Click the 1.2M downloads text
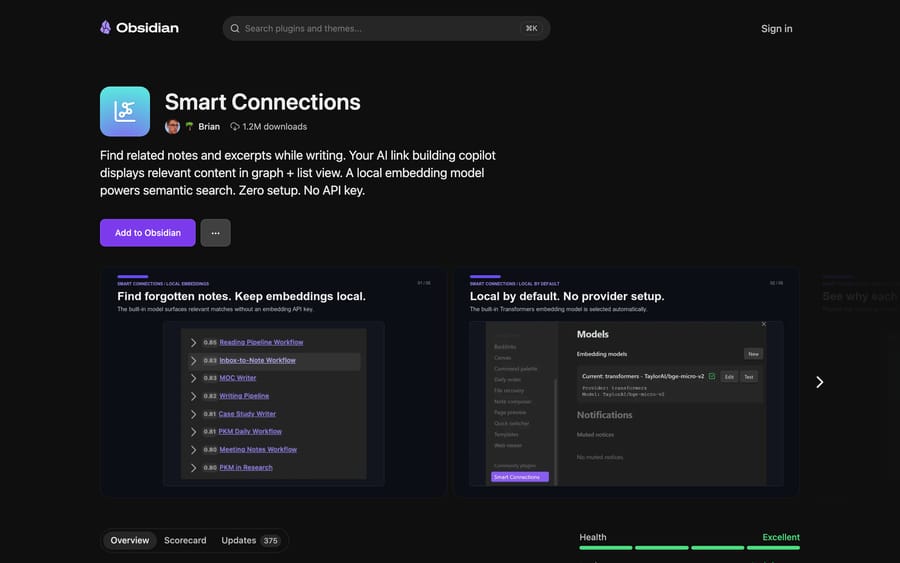Viewport: 900px width, 563px height. tap(274, 126)
